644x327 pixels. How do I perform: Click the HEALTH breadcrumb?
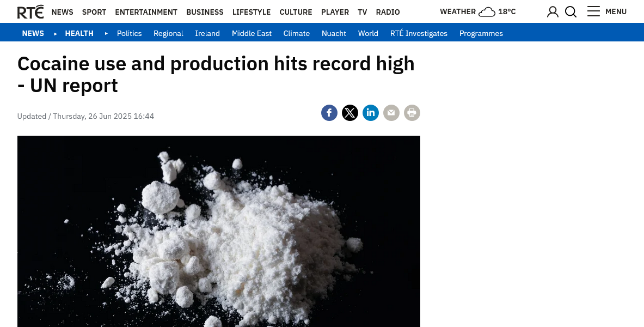79,33
